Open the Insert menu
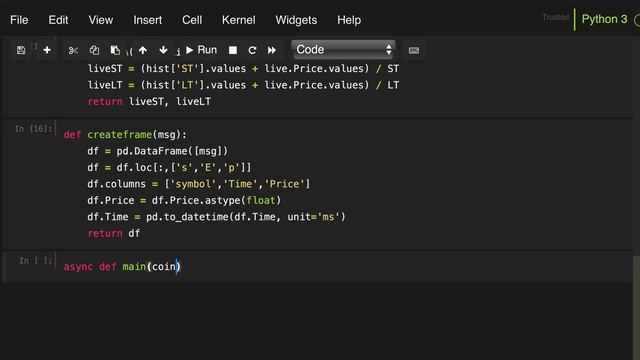The height and width of the screenshot is (360, 640). click(x=148, y=20)
